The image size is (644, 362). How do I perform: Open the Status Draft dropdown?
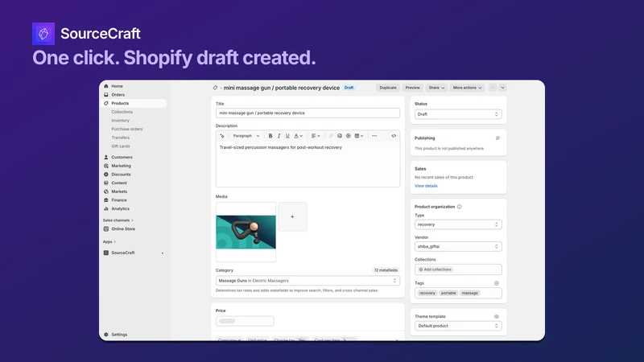click(x=458, y=114)
